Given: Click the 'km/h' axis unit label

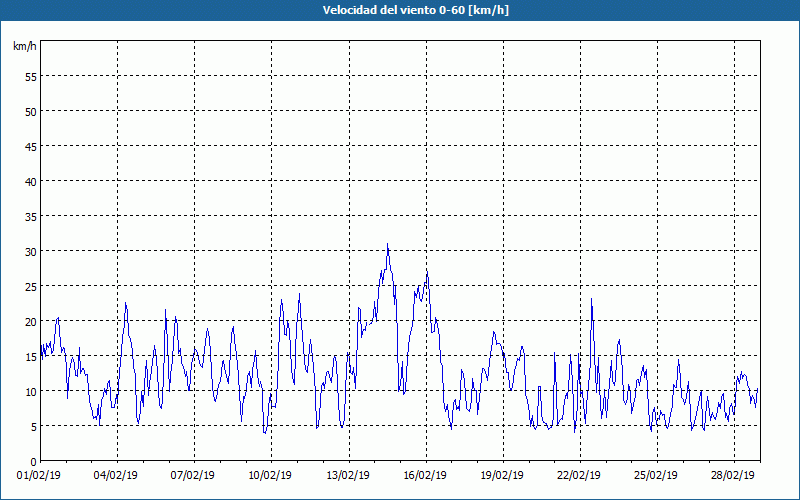Looking at the screenshot, I should (x=25, y=46).
